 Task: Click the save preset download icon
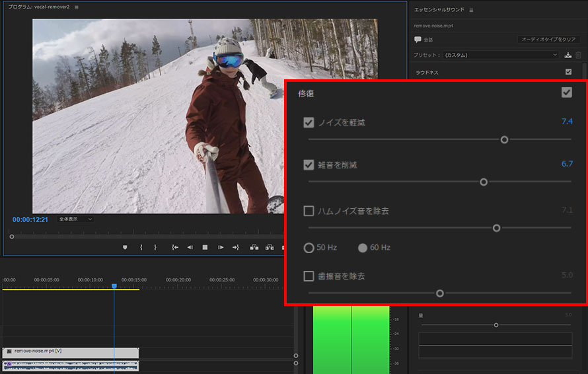tap(568, 56)
